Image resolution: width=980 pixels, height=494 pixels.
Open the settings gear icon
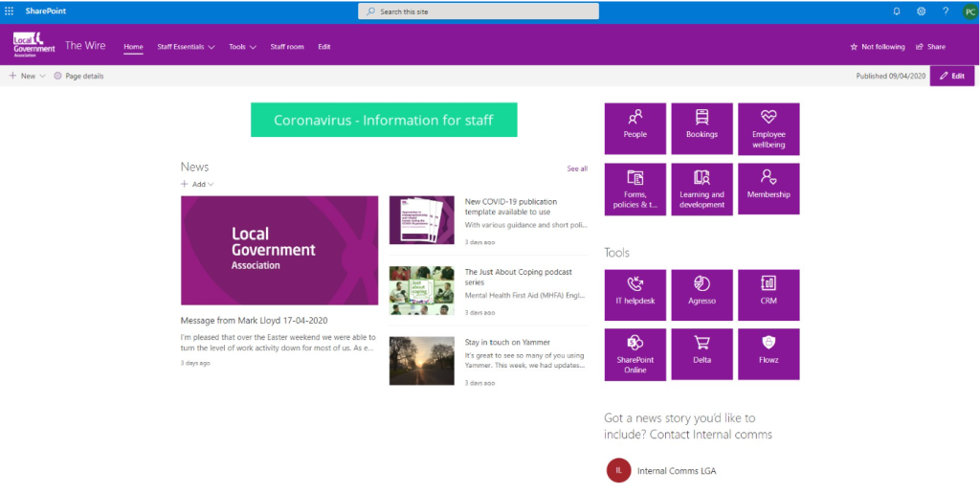point(922,11)
